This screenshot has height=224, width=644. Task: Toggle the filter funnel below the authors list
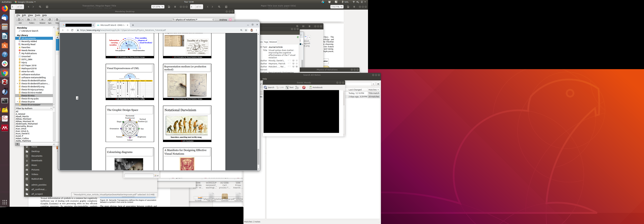[x=17, y=144]
